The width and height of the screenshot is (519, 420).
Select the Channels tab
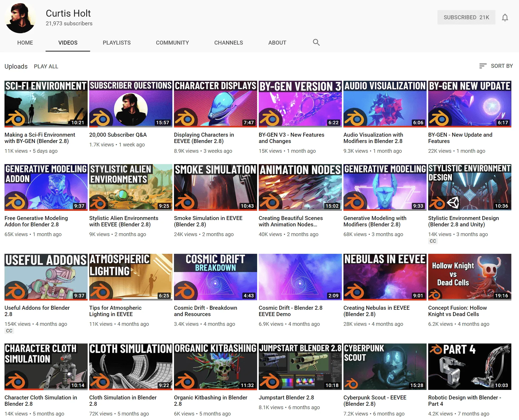tap(228, 43)
